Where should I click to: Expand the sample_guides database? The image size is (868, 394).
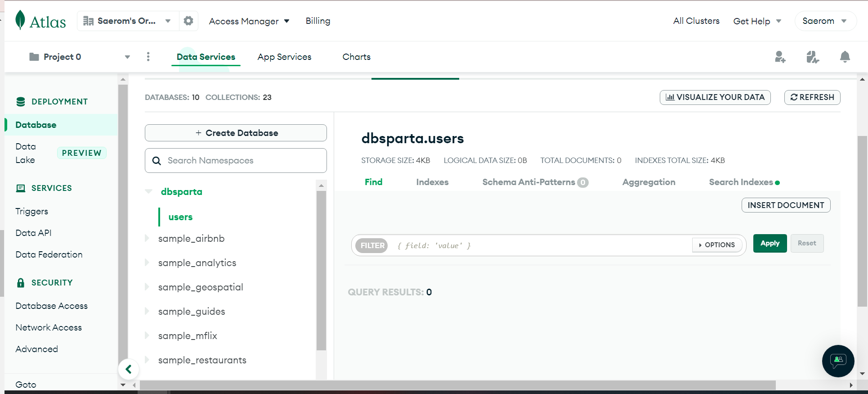click(x=147, y=311)
